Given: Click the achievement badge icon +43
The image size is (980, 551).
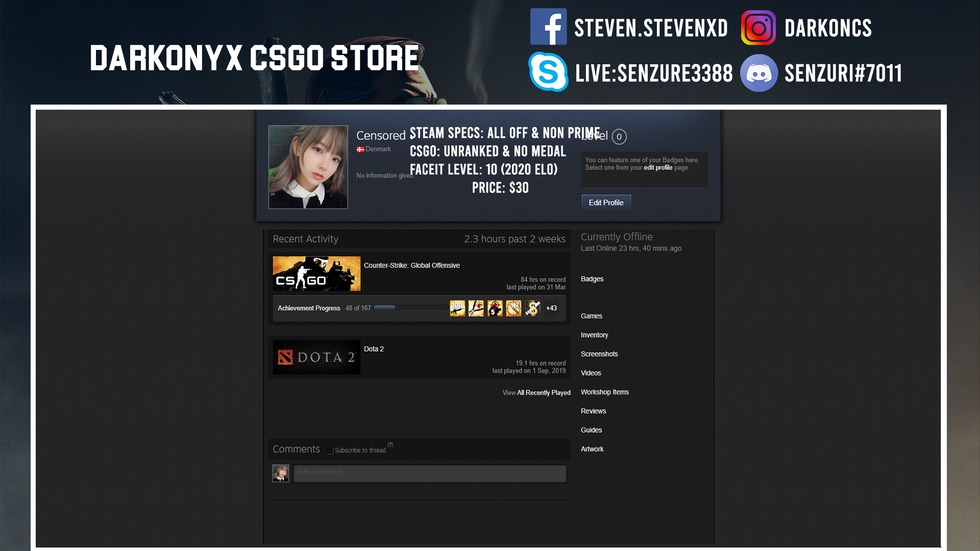Looking at the screenshot, I should [x=551, y=308].
